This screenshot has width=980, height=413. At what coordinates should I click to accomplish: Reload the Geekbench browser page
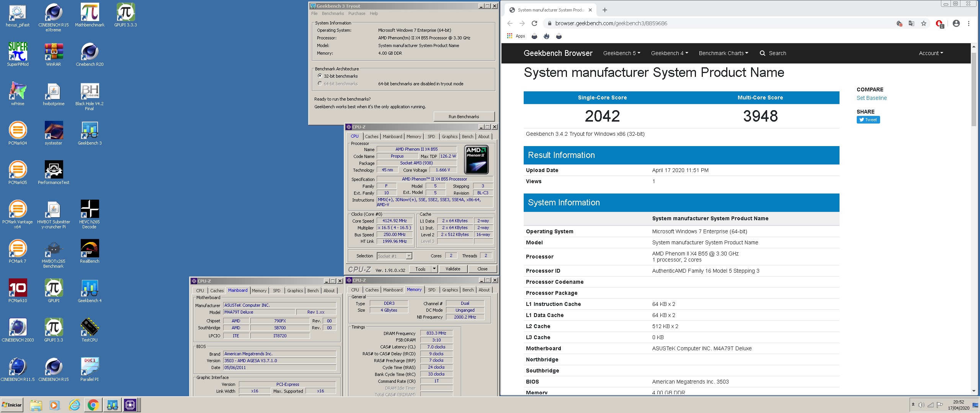[534, 23]
